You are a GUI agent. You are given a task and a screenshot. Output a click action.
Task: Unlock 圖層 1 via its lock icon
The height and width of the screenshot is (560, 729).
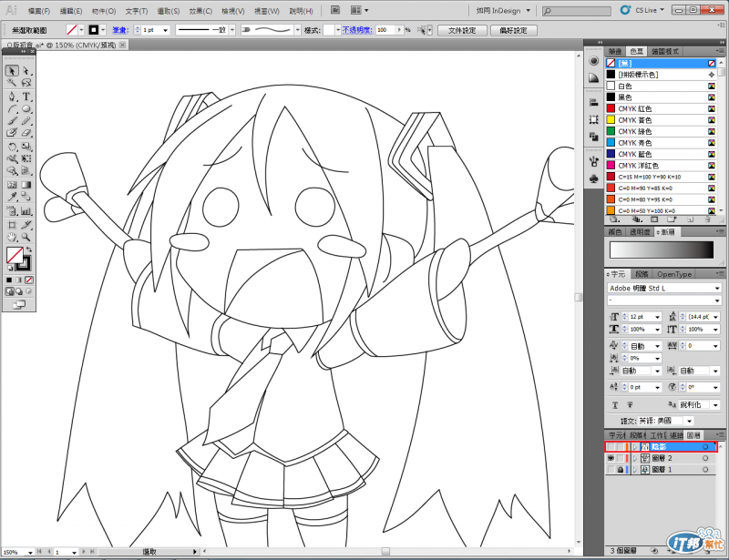pos(621,470)
